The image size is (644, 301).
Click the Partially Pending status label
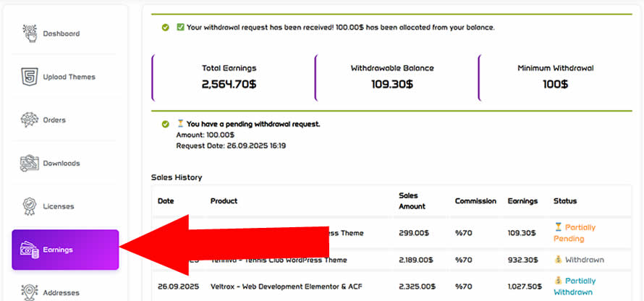tap(575, 233)
